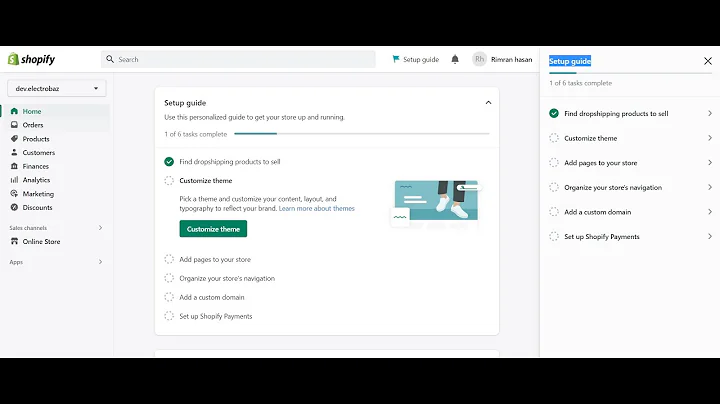
Task: Click the Orders inbox icon
Action: tap(14, 125)
